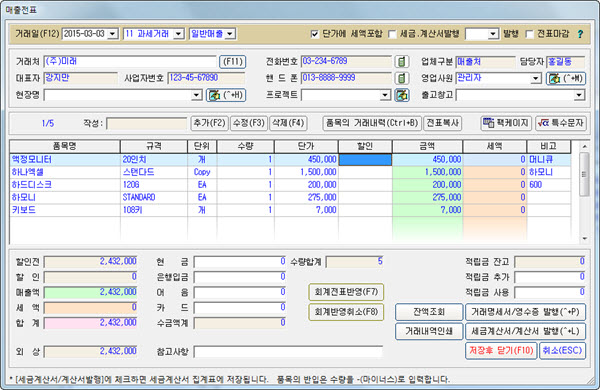
Task: Click the 영업사원 lookup icon button (^+M)
Action: click(x=566, y=78)
